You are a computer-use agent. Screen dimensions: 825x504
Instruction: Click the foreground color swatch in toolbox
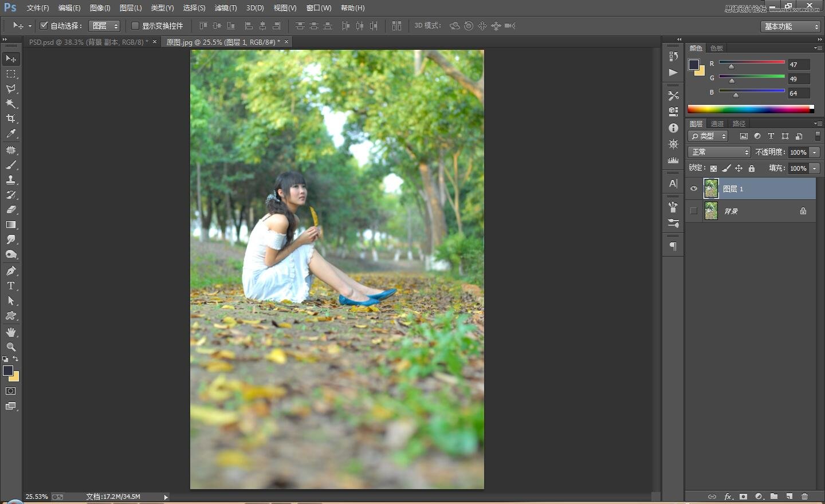point(8,371)
